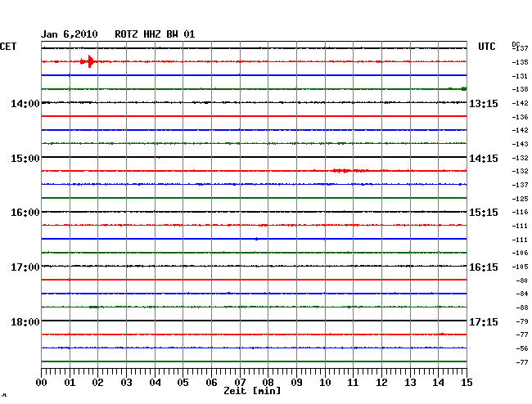The width and height of the screenshot is (532, 404).
Task: Click the DC offset value '-131'
Action: [x=520, y=76]
